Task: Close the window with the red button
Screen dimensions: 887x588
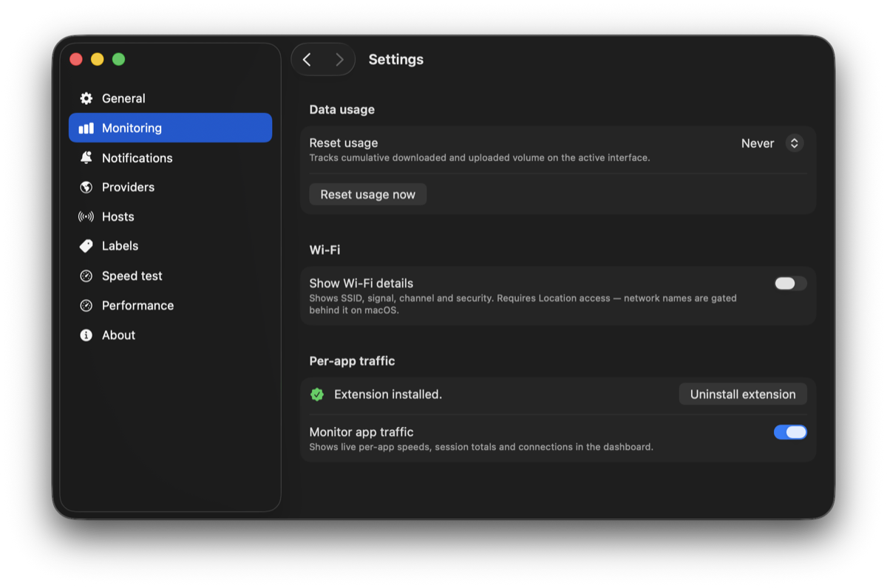Action: (x=76, y=59)
